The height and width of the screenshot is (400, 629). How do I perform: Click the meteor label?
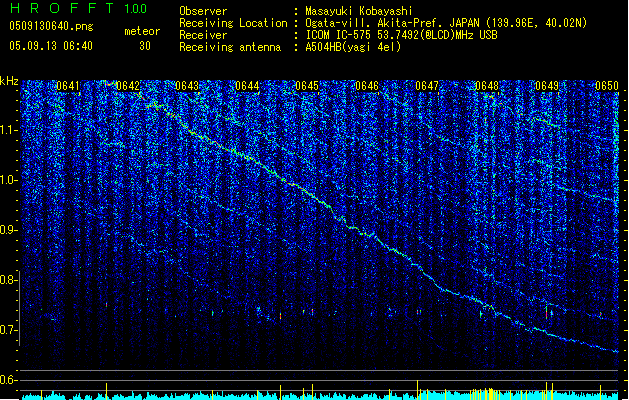click(142, 31)
